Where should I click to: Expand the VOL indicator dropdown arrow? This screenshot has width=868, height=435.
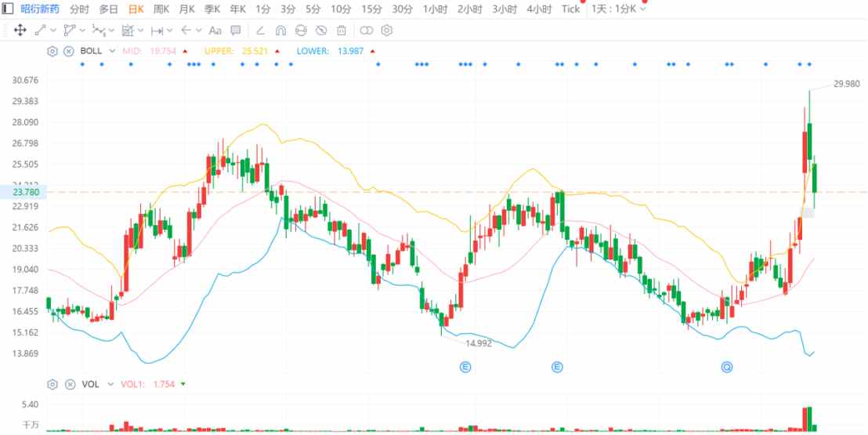[x=110, y=384]
